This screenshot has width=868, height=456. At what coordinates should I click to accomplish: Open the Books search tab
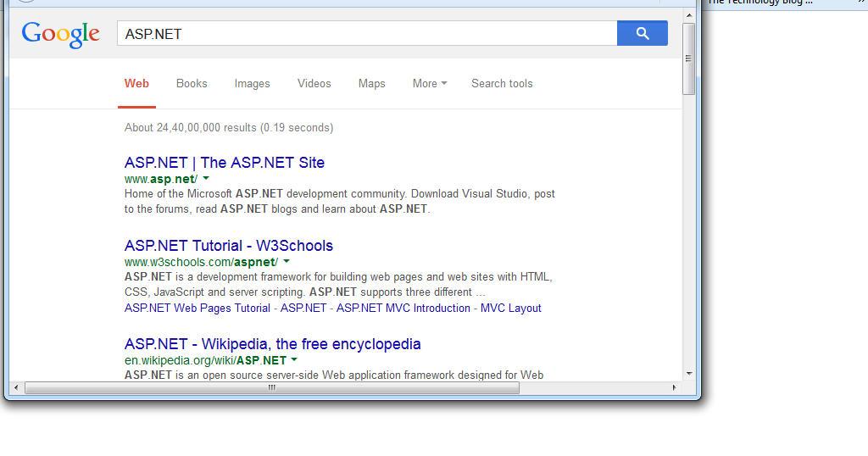(192, 83)
